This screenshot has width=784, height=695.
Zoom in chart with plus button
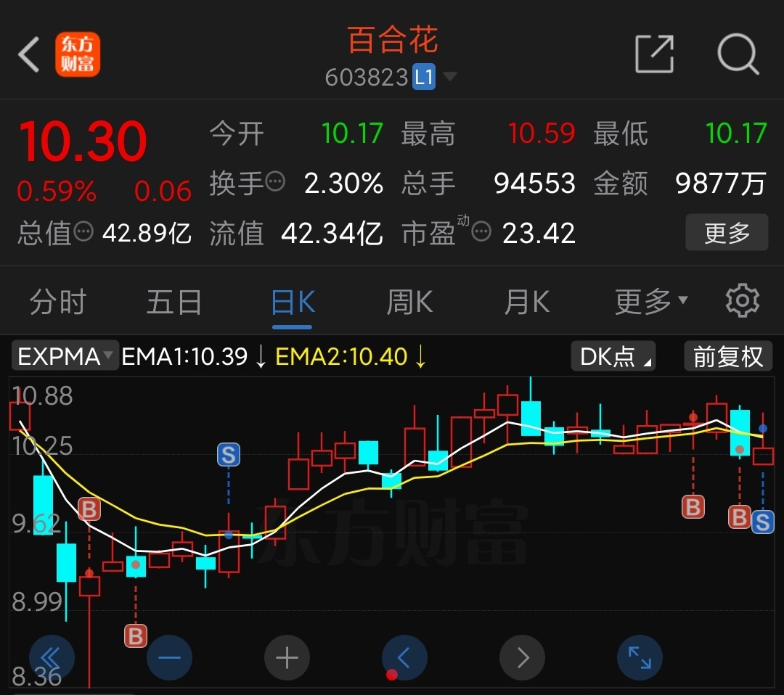287,657
